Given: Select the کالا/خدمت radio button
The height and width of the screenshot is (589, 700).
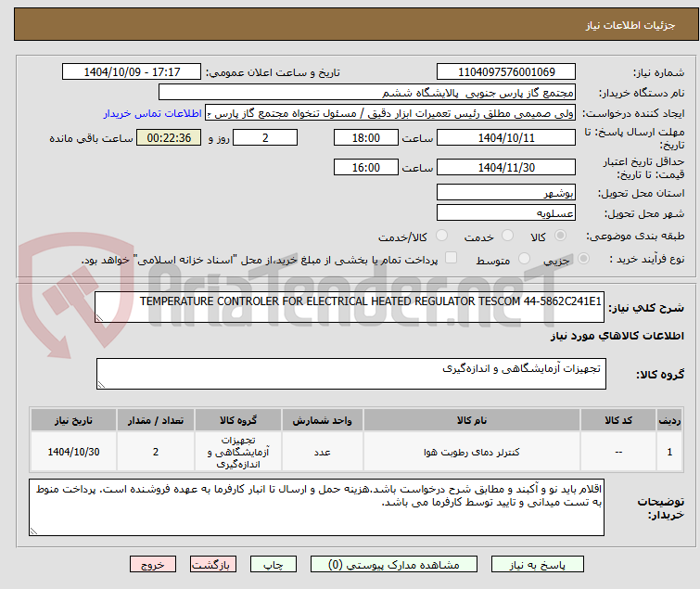Looking at the screenshot, I should coord(441,236).
